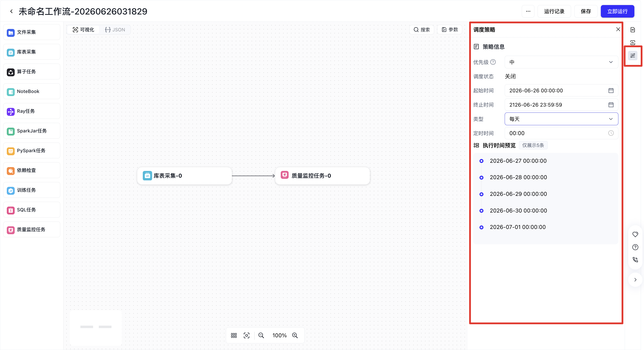Open the 起始时间 calendar icon

(611, 91)
